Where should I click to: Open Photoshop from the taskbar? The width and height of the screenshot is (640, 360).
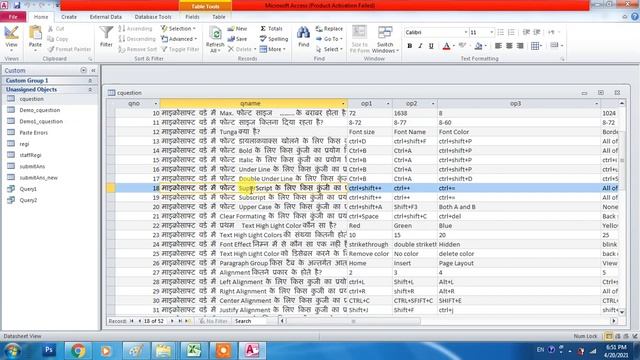pos(49,350)
